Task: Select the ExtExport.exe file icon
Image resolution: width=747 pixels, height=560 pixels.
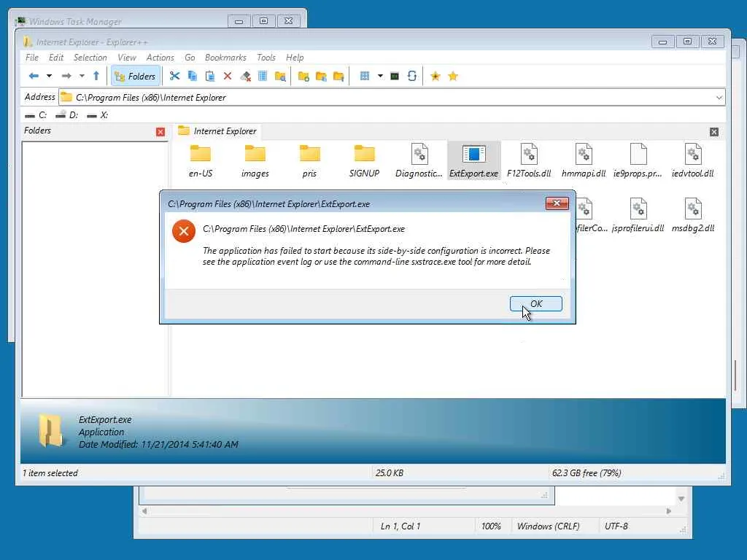Action: point(474,161)
